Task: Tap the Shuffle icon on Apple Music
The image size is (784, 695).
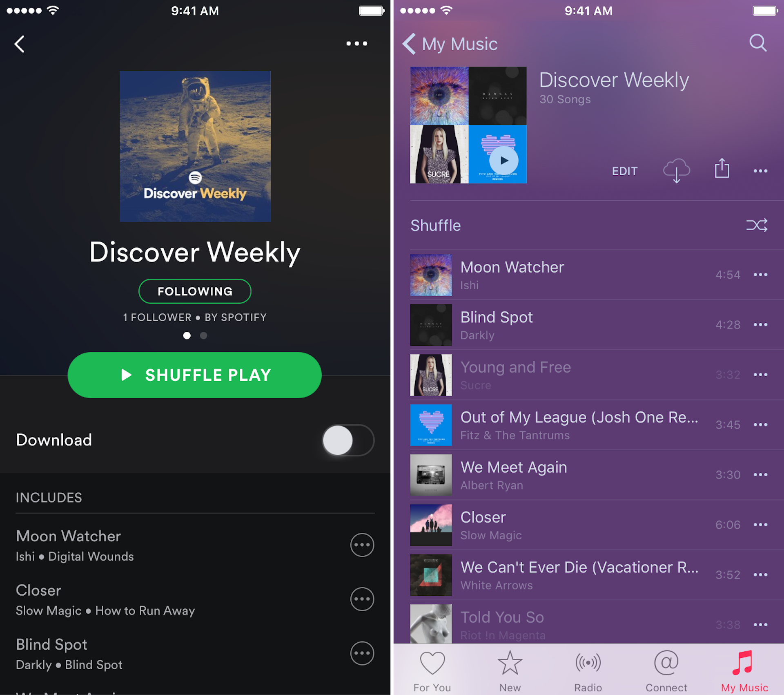Action: click(x=757, y=226)
